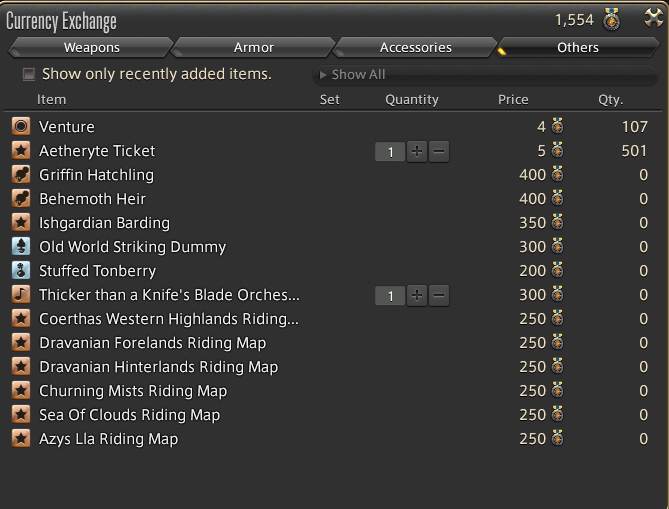This screenshot has width=669, height=509.
Task: Select the Griffin Hatchling minion icon
Action: (21, 175)
